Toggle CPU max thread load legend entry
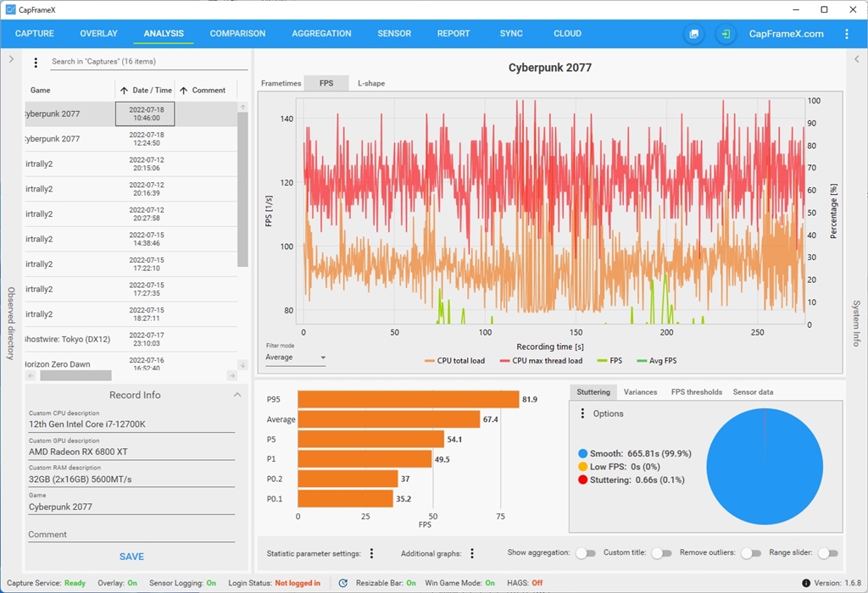 (541, 361)
